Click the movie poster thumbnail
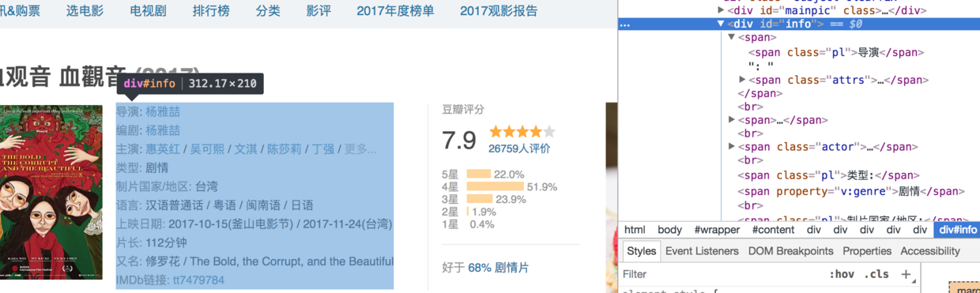 tap(51, 192)
